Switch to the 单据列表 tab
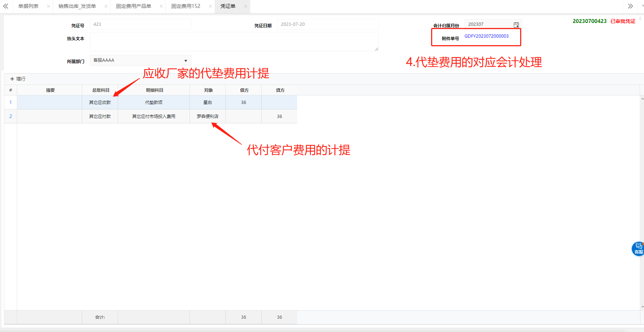This screenshot has height=332, width=644. [x=28, y=6]
